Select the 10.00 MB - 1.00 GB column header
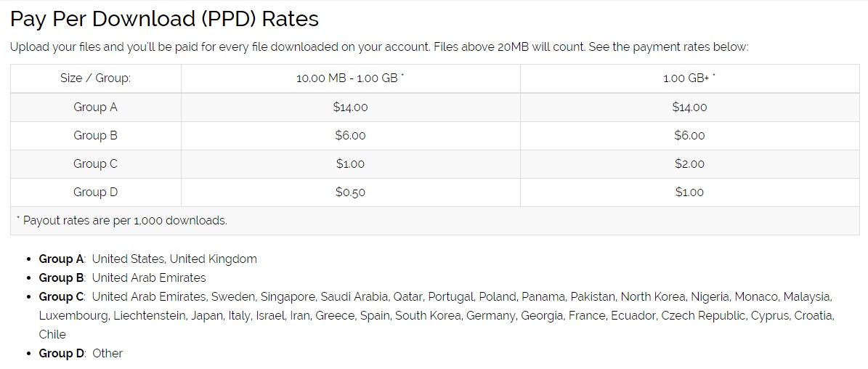The width and height of the screenshot is (868, 369). click(x=349, y=78)
